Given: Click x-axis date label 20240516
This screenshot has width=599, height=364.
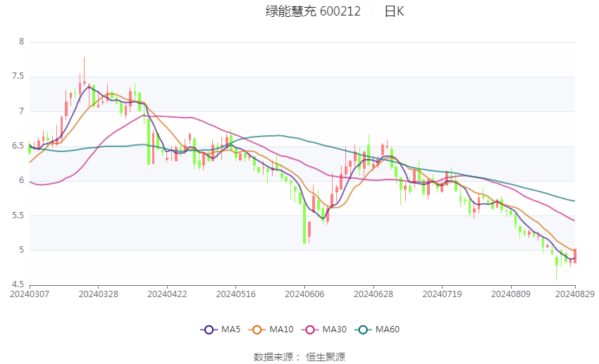Looking at the screenshot, I should [235, 294].
